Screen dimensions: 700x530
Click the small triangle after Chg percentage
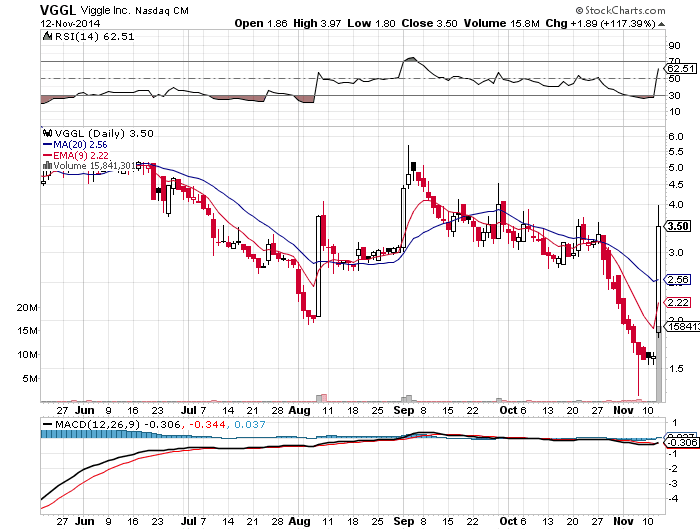tap(661, 24)
